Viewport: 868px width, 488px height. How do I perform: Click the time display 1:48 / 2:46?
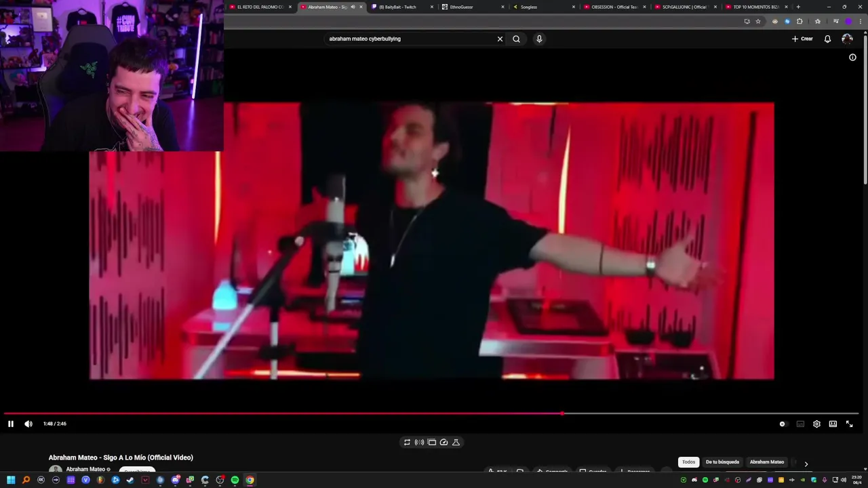55,424
